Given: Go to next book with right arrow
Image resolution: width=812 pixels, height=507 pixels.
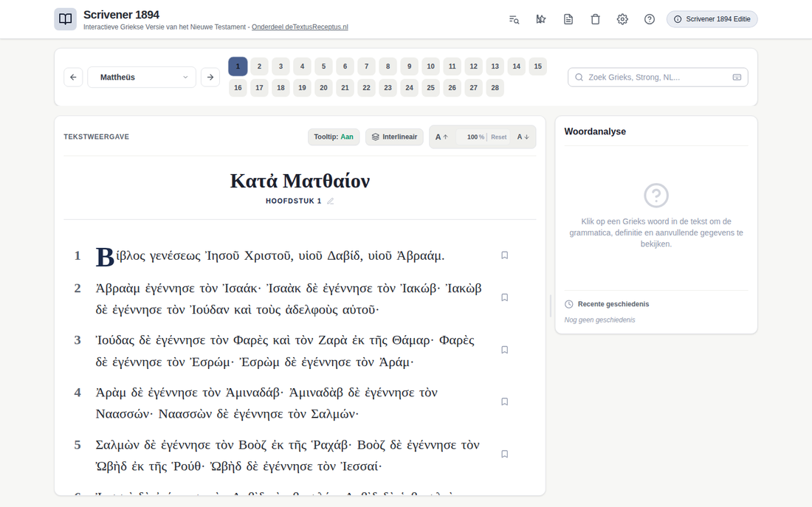Looking at the screenshot, I should coord(210,77).
